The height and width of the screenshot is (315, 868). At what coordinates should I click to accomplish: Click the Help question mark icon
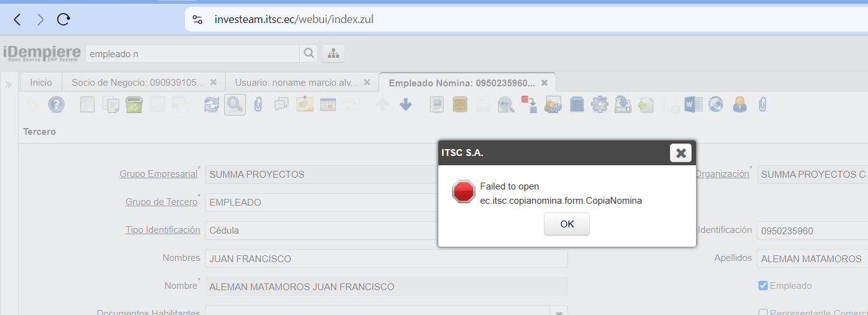point(57,105)
